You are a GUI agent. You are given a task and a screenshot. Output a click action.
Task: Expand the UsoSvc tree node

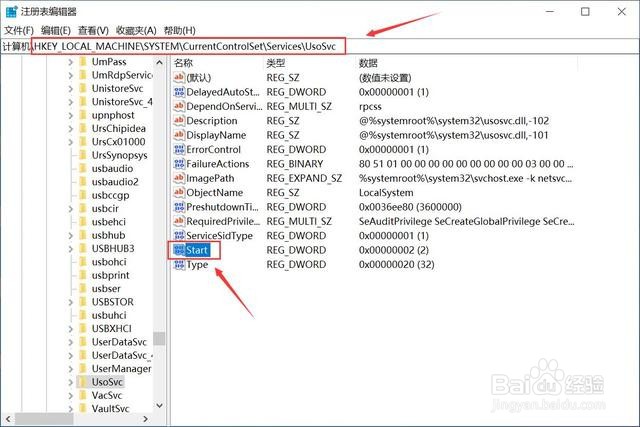[x=71, y=383]
